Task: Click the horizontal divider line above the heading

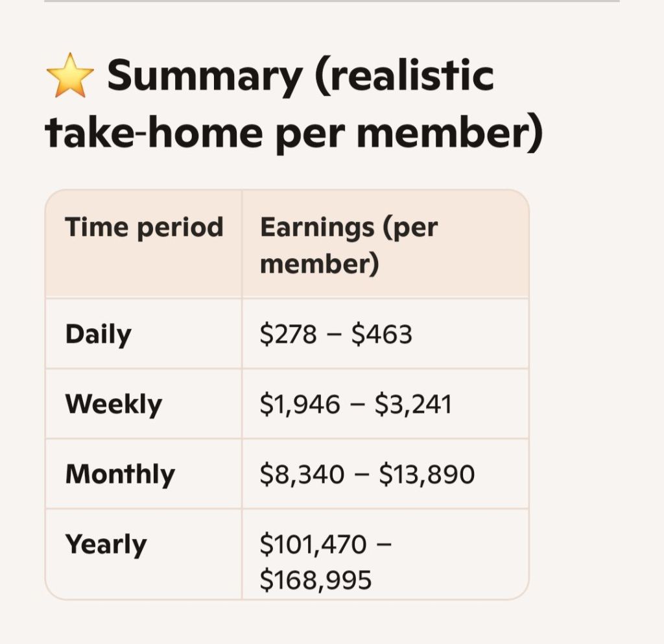Action: pos(332,1)
